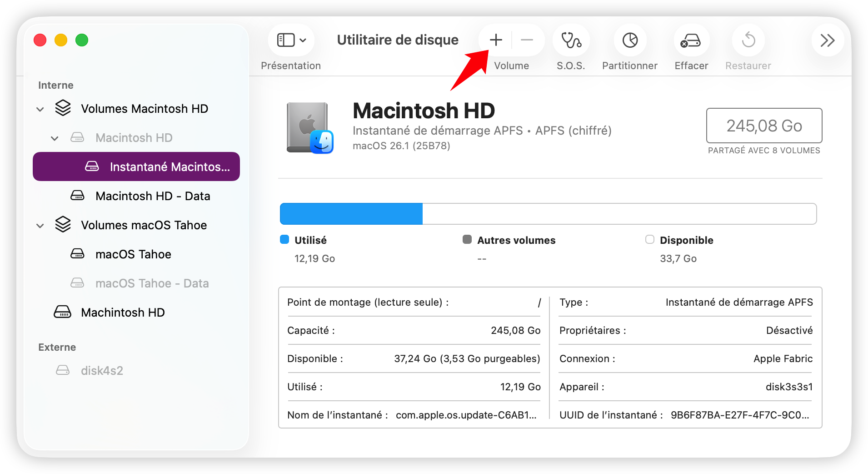Click the PARTAGÉ AVEC 8 VOLUMES label

pyautogui.click(x=764, y=151)
